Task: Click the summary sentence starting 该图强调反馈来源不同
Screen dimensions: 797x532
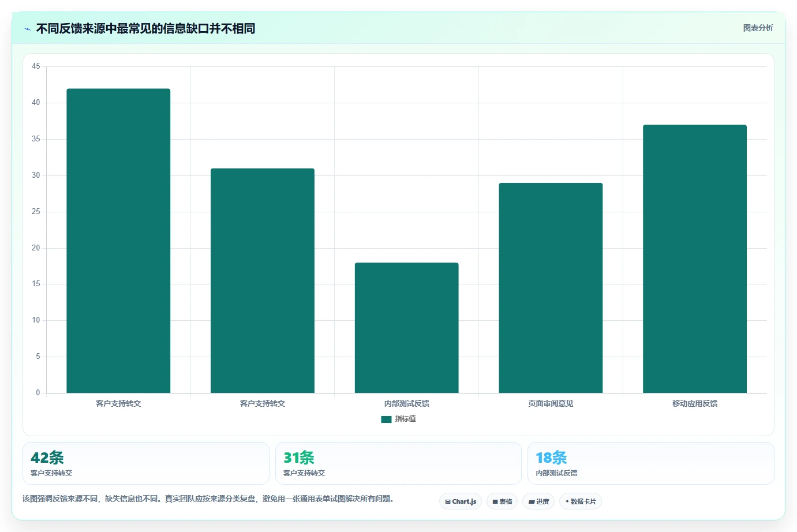Action: [x=208, y=499]
